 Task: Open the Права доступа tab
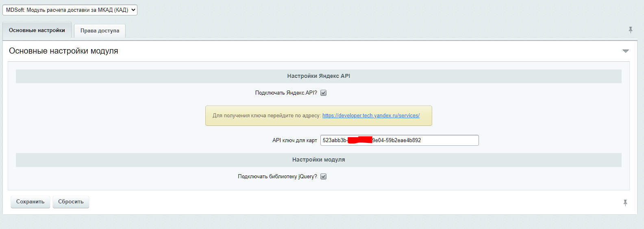100,31
